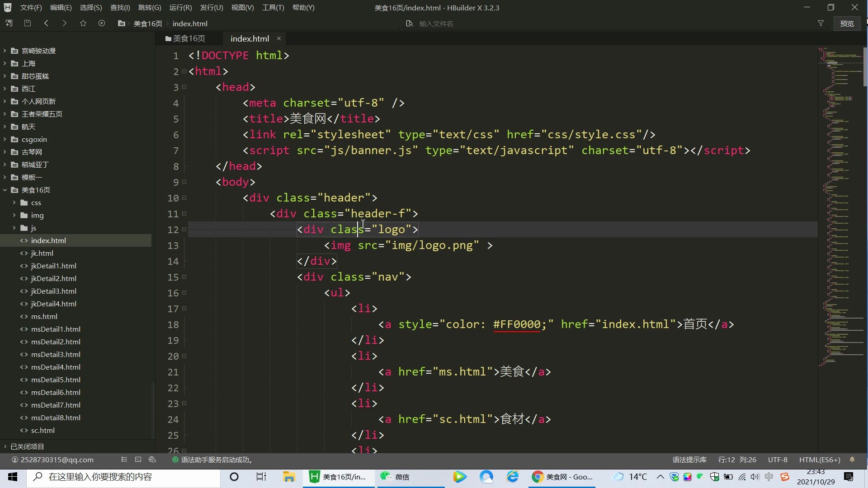Viewport: 868px width, 488px height.
Task: Open the Windows Start menu
Action: click(x=13, y=477)
